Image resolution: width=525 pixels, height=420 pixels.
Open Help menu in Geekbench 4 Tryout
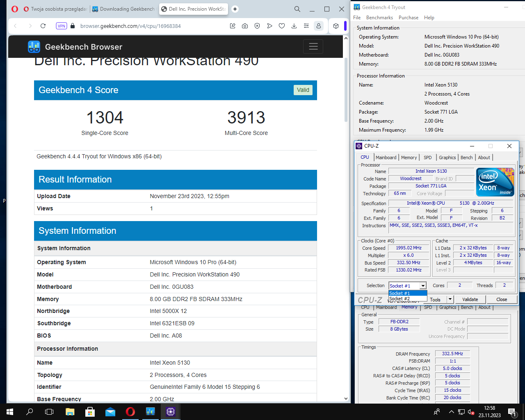point(429,18)
